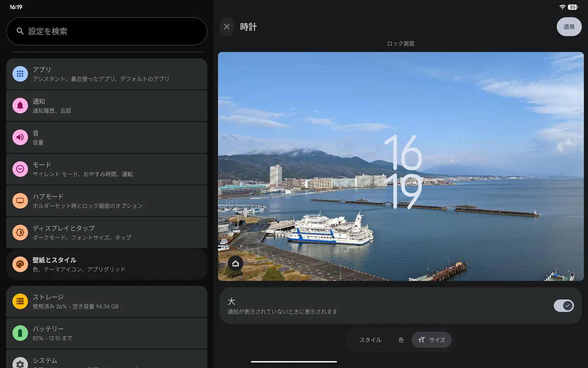Open the ハブモード settings entry
Screen dimensions: 588x368
107,201
